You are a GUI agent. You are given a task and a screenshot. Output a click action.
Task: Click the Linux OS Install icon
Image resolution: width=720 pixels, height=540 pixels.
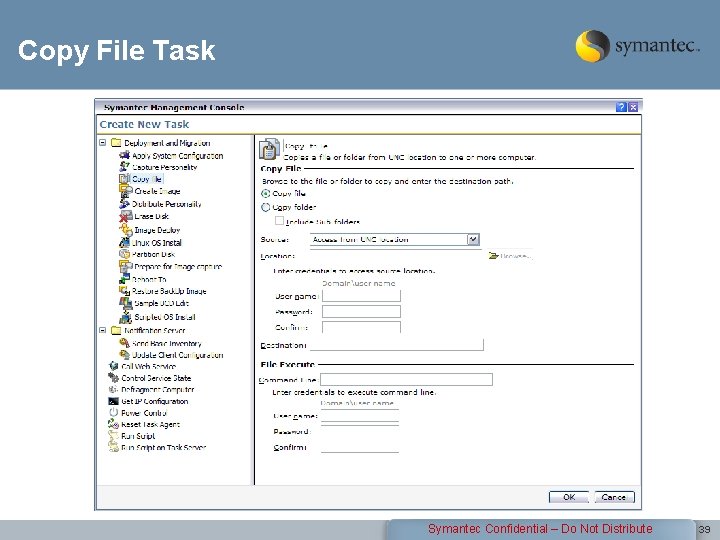click(x=124, y=242)
